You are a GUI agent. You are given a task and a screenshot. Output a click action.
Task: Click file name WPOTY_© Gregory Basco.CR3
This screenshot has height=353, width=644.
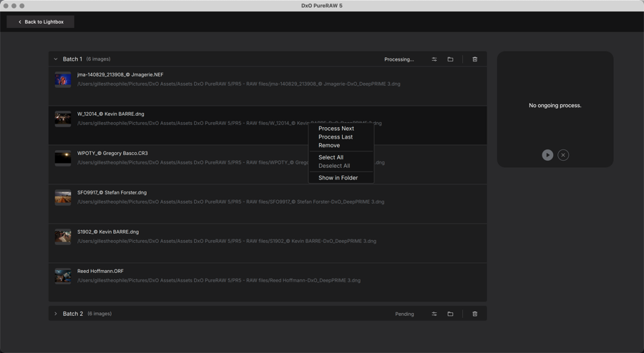pyautogui.click(x=112, y=154)
